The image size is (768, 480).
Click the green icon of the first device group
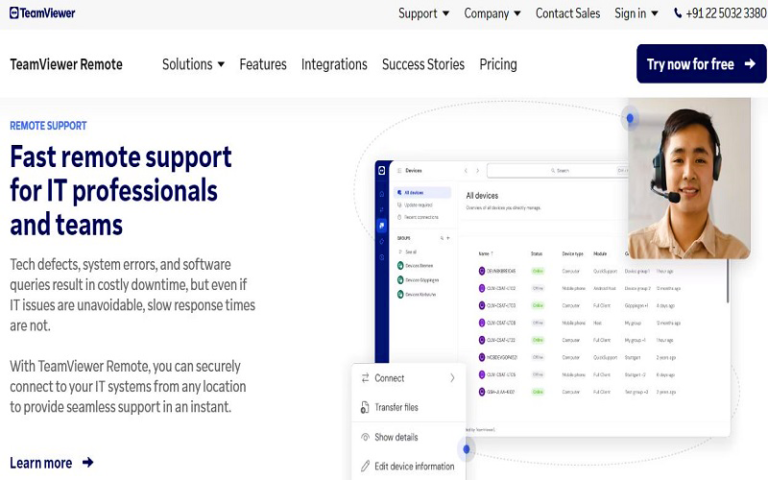point(400,265)
